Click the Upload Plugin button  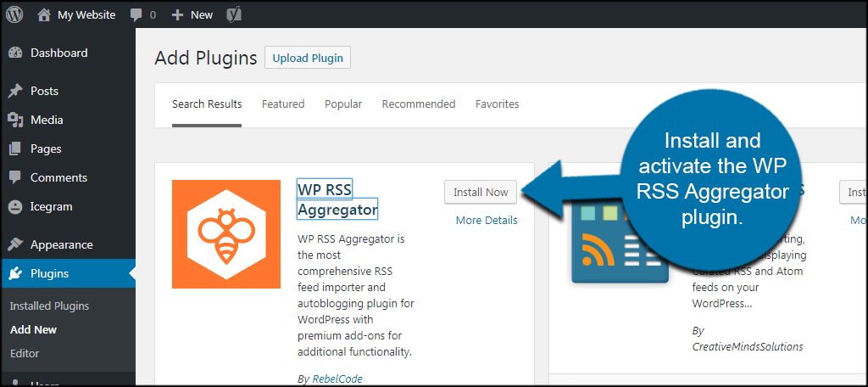coord(308,58)
